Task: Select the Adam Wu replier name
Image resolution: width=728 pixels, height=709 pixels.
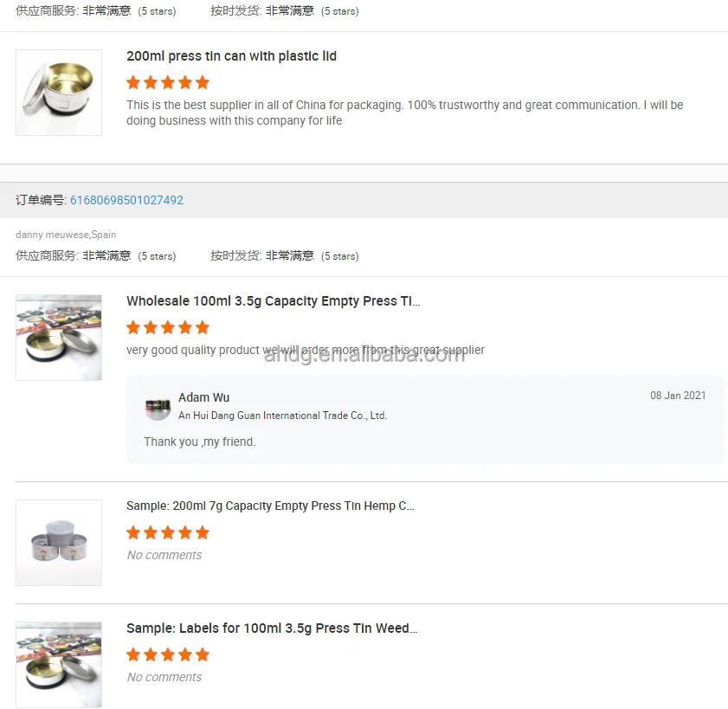Action: (203, 397)
